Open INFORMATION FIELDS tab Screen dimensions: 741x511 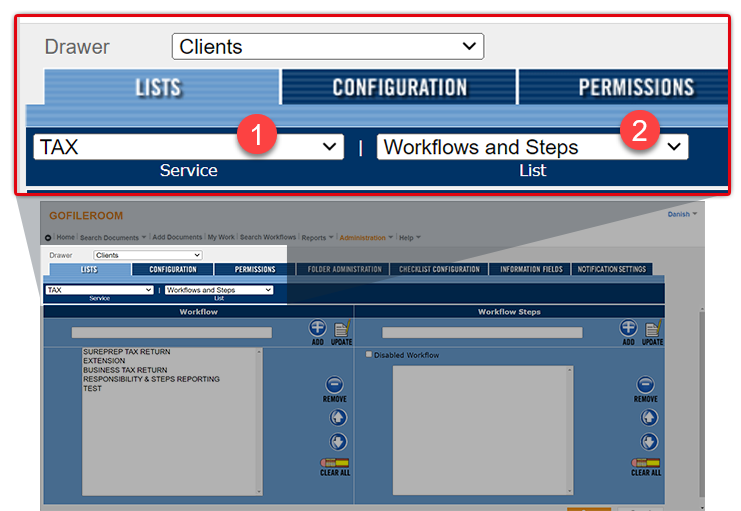530,269
